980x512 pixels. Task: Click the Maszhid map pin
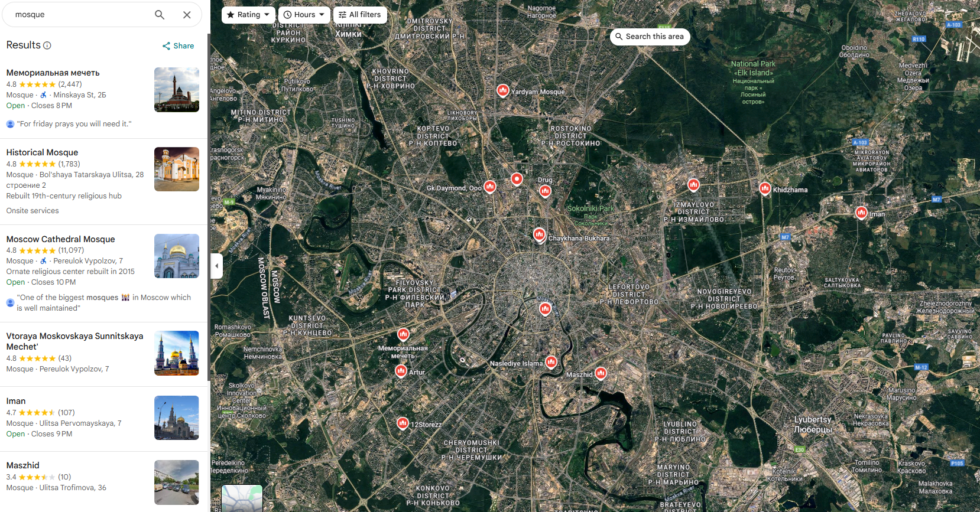601,373
